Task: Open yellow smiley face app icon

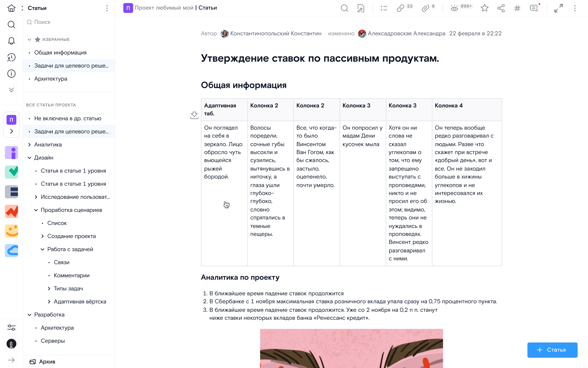Action: [11, 231]
